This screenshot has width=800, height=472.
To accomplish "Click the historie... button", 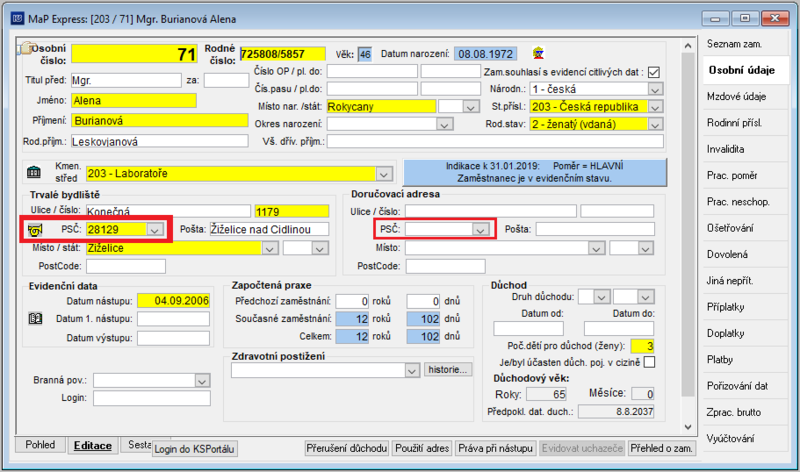I will [x=447, y=369].
